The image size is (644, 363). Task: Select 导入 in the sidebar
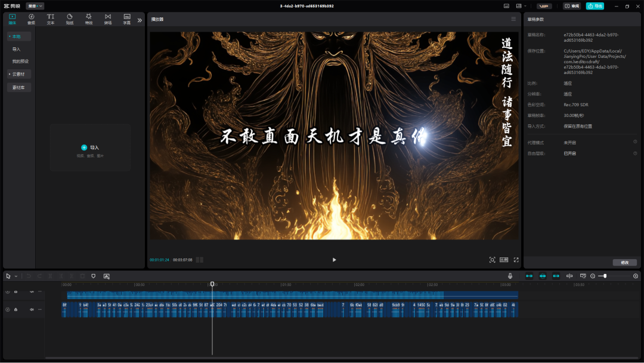(x=17, y=50)
